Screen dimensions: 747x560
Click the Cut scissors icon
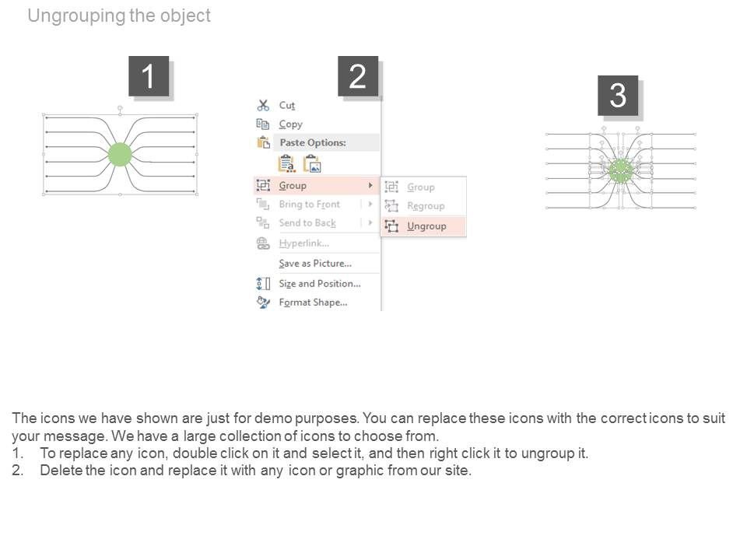coord(263,105)
